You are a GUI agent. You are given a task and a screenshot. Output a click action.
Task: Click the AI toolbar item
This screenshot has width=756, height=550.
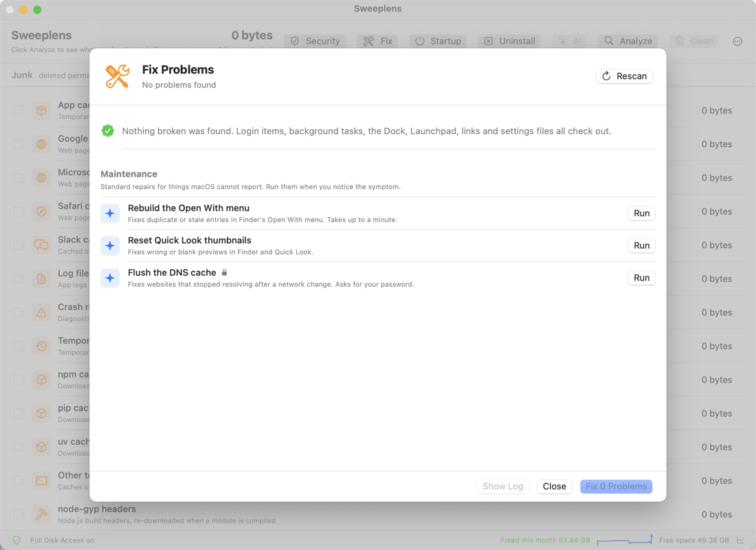(570, 41)
